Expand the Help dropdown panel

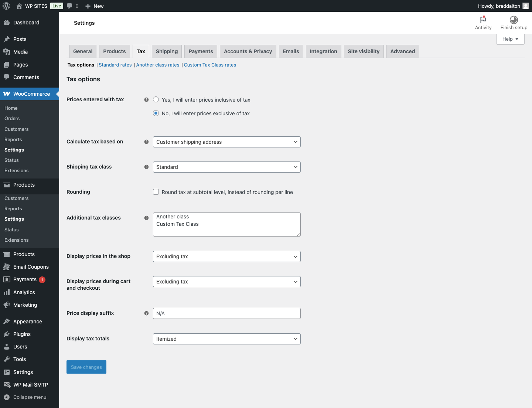510,39
